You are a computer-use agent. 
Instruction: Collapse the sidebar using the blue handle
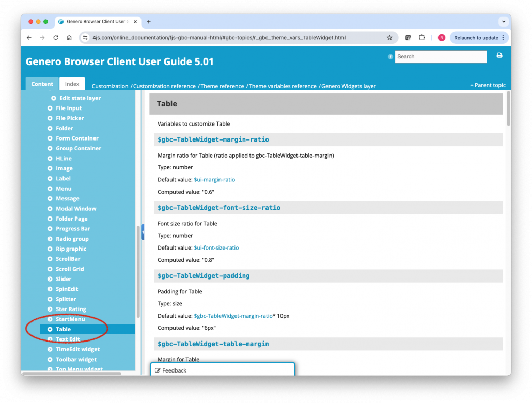tap(143, 232)
